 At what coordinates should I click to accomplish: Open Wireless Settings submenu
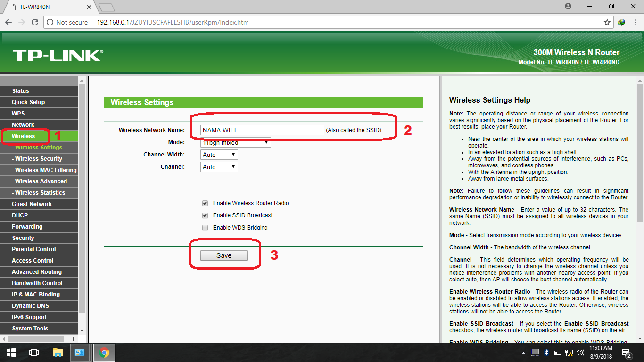39,148
